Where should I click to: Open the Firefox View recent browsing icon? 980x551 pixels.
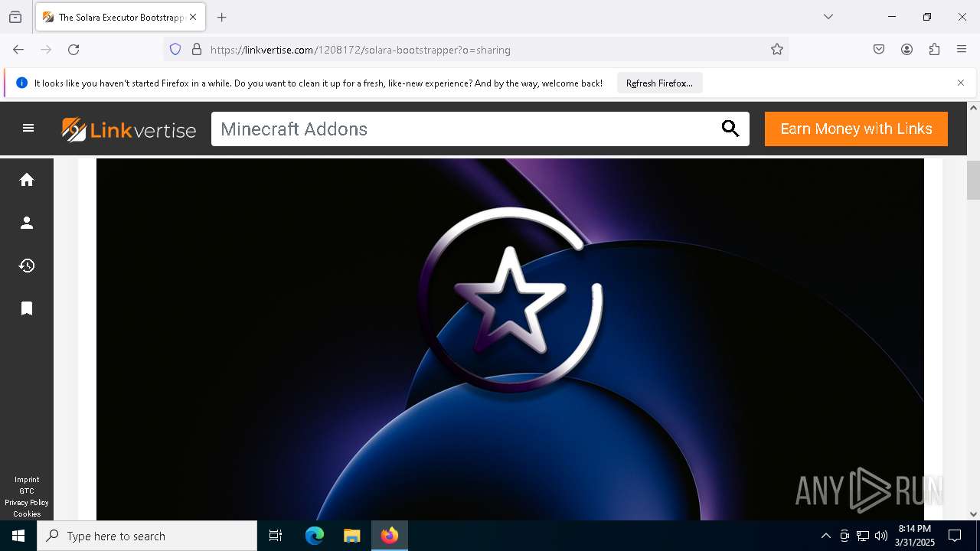15,17
